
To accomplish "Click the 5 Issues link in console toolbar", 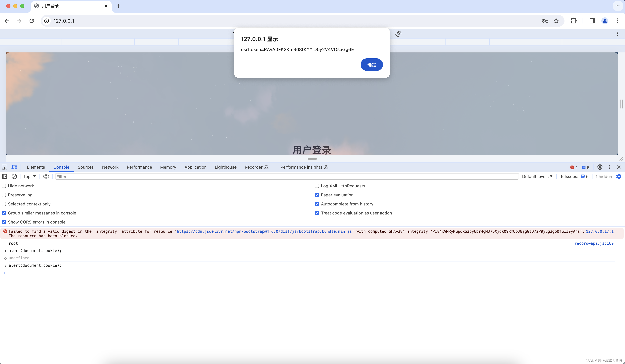I will point(575,176).
